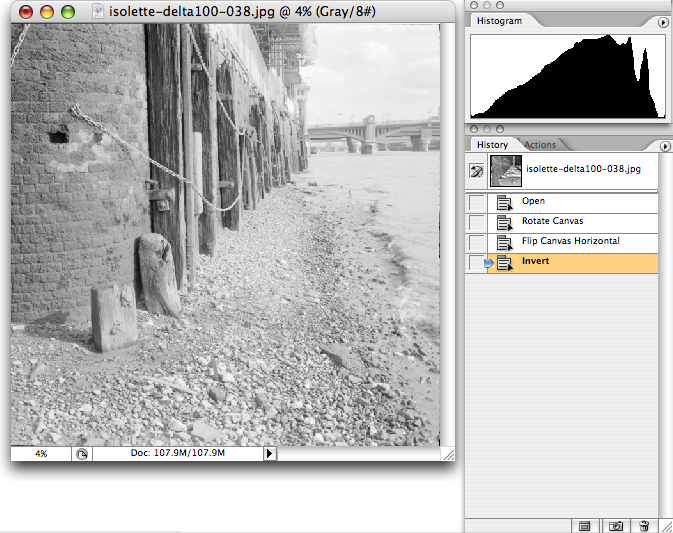Close the Histogram palette
The height and width of the screenshot is (533, 673).
473,5
